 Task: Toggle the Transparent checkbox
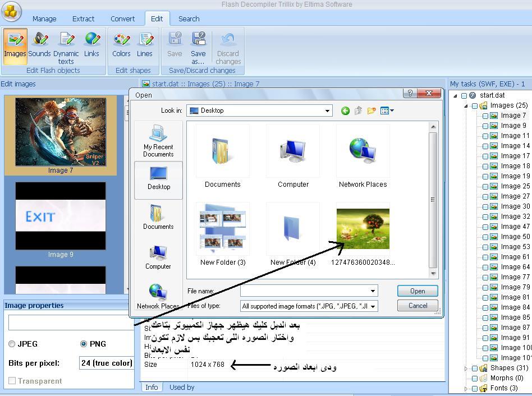click(x=12, y=381)
